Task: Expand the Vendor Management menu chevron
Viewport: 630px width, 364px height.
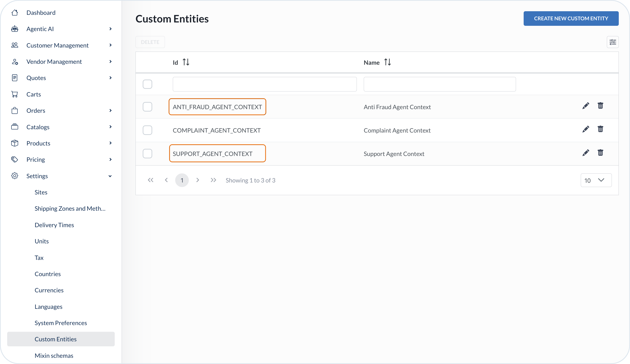Action: pos(110,62)
